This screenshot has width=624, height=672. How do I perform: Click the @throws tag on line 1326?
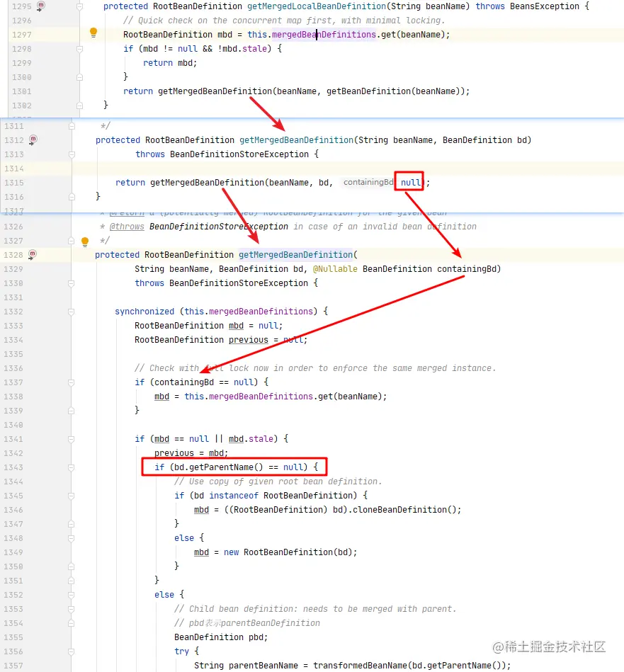126,227
